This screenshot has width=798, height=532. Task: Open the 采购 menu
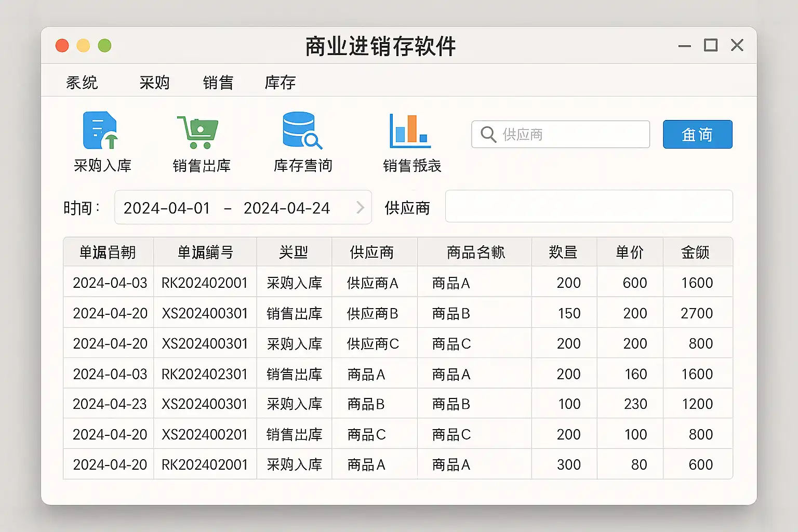pos(154,83)
